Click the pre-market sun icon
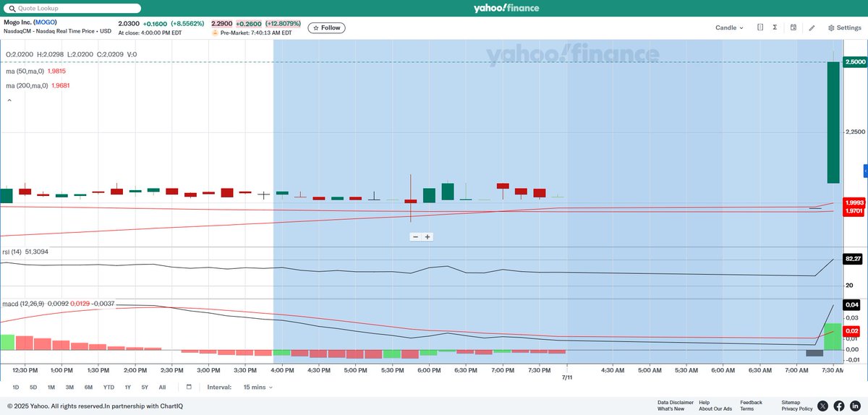Viewport: 868px width, 415px height. [x=215, y=33]
